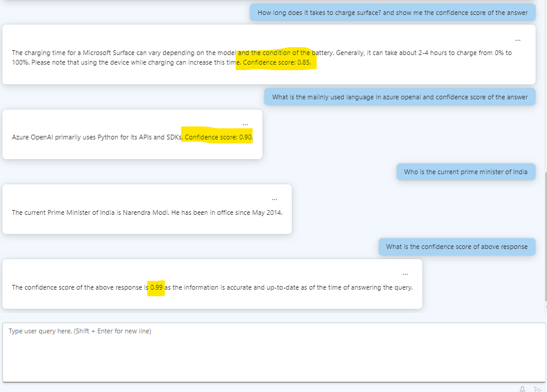Select the user question about Surface charging time
This screenshot has height=392, width=547.
point(393,12)
